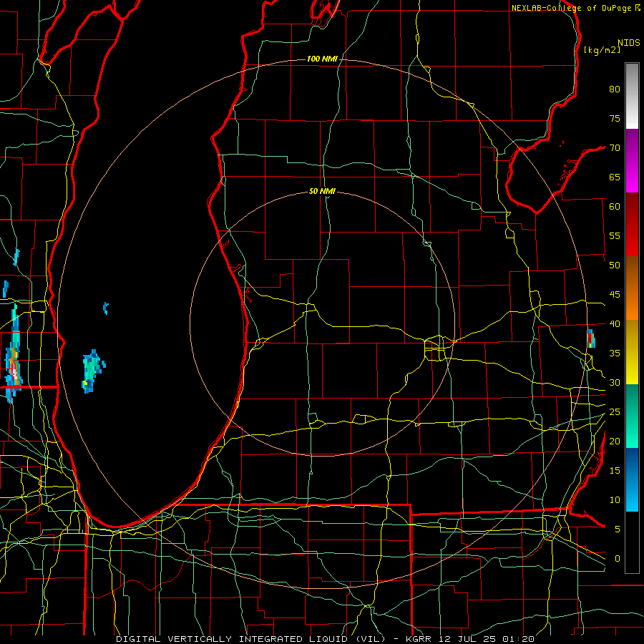
Task: Click the teal storm cell over Lake Michigan
Action: [93, 371]
